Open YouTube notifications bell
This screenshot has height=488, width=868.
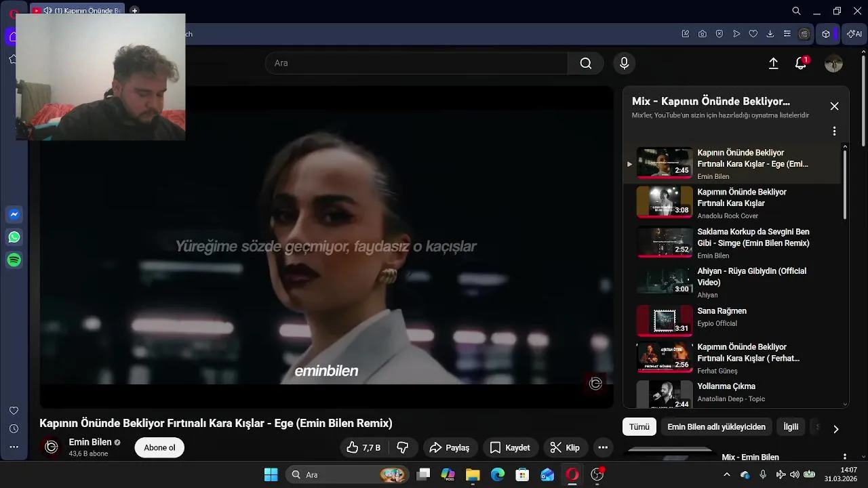(801, 63)
